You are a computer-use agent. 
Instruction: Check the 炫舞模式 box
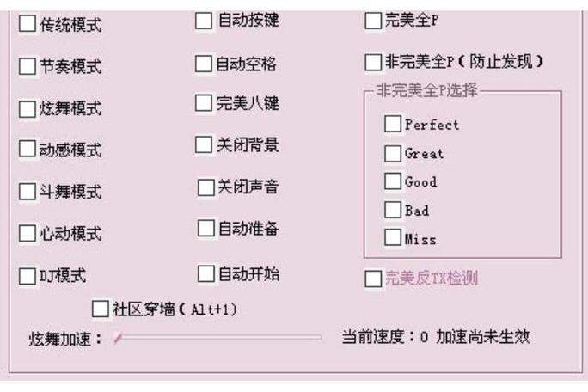click(x=28, y=107)
